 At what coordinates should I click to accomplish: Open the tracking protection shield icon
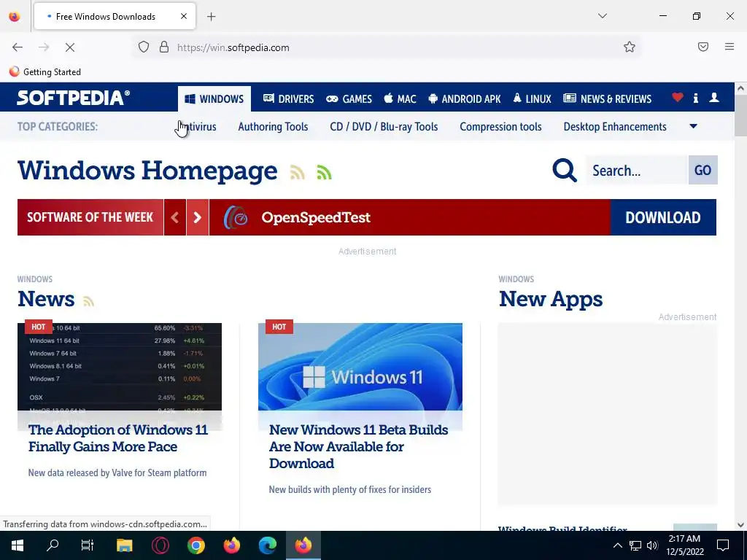144,47
